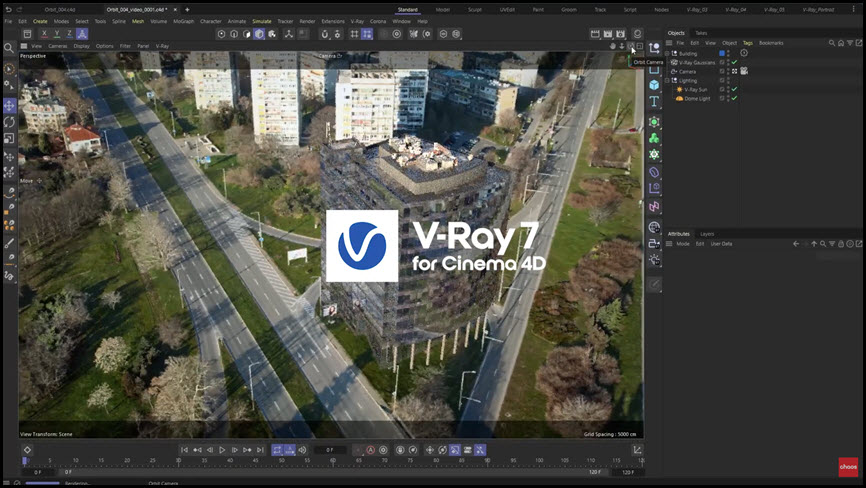Click the Play Forward button
This screenshot has width=866, height=488.
click(x=222, y=450)
